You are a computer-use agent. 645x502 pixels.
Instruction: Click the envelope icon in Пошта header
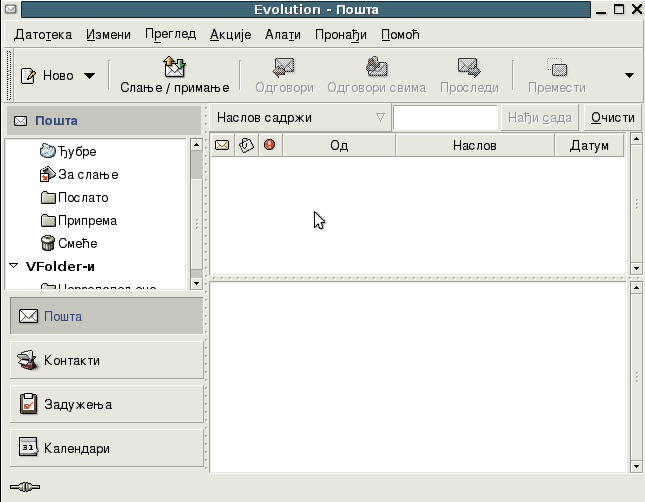coord(21,121)
